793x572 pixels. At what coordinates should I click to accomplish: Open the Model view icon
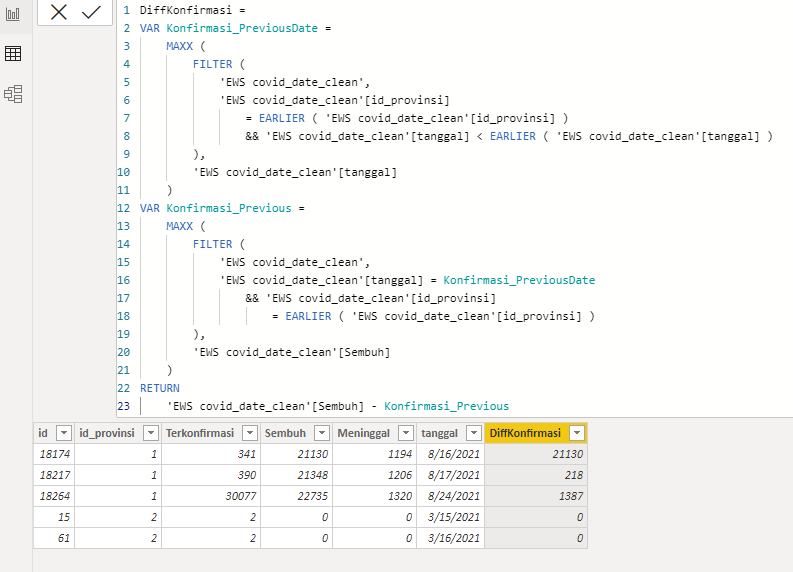13,94
